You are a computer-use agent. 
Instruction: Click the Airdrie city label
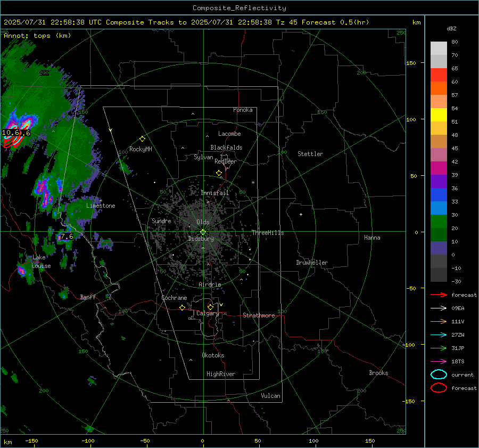[210, 284]
